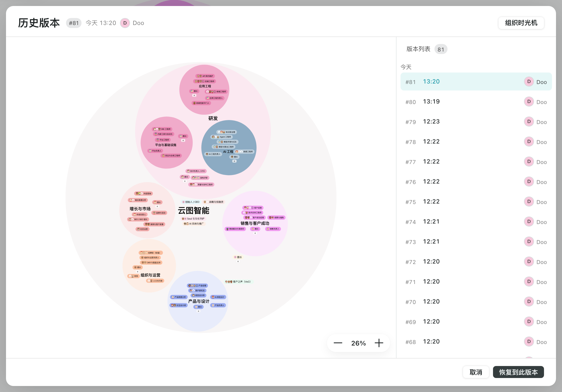Click the 技术负责人 / CTO role chip
Image resolution: width=562 pixels, height=392 pixels.
click(x=196, y=171)
